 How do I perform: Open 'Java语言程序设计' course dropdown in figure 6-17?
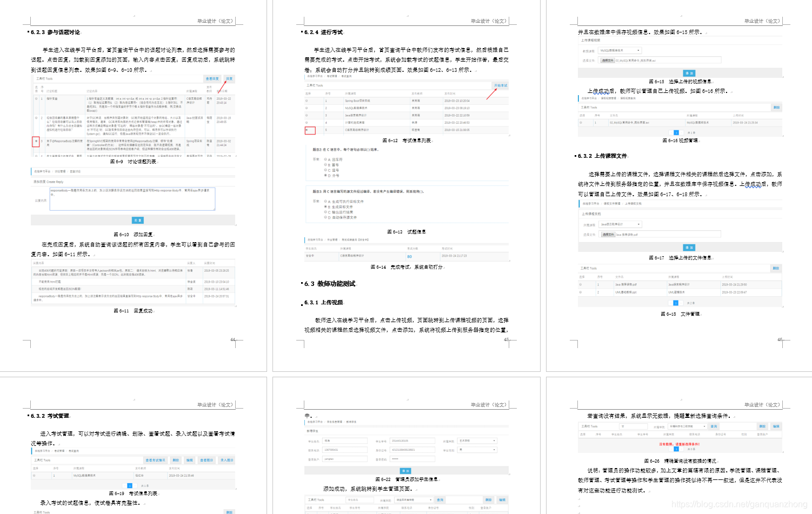pos(620,224)
